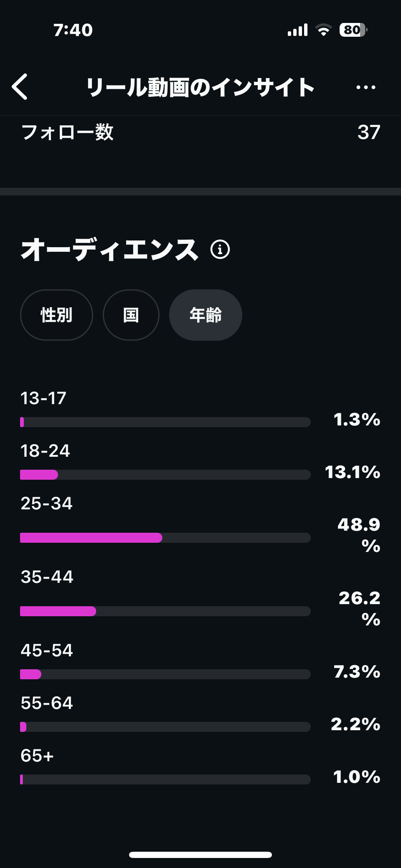Viewport: 401px width, 868px height.
Task: Tap the battery level indicator
Action: click(353, 30)
